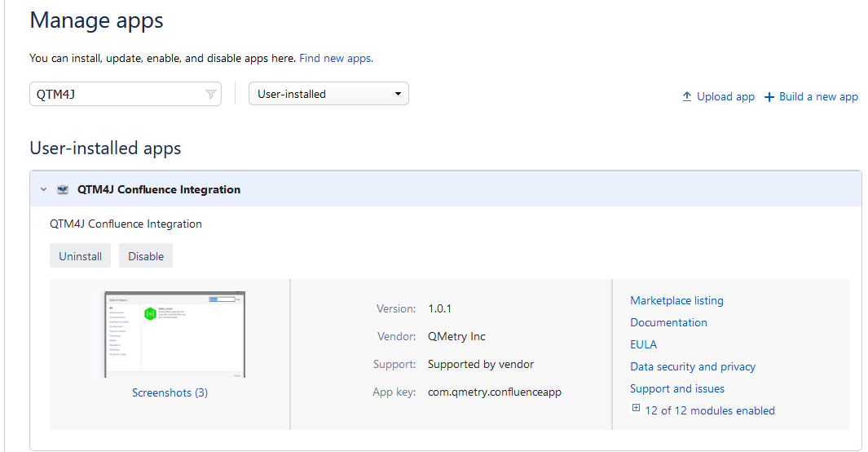
Task: Open the Screenshots (3) link
Action: point(170,392)
